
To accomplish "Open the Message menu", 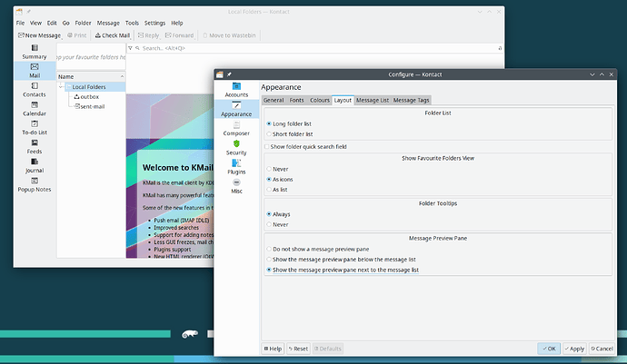I will [108, 24].
